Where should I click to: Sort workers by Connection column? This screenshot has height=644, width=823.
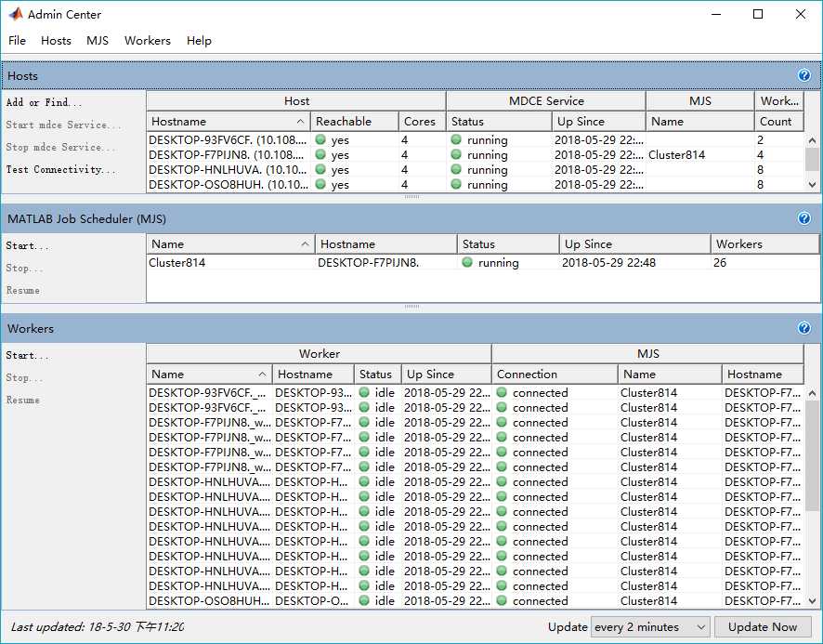[555, 375]
